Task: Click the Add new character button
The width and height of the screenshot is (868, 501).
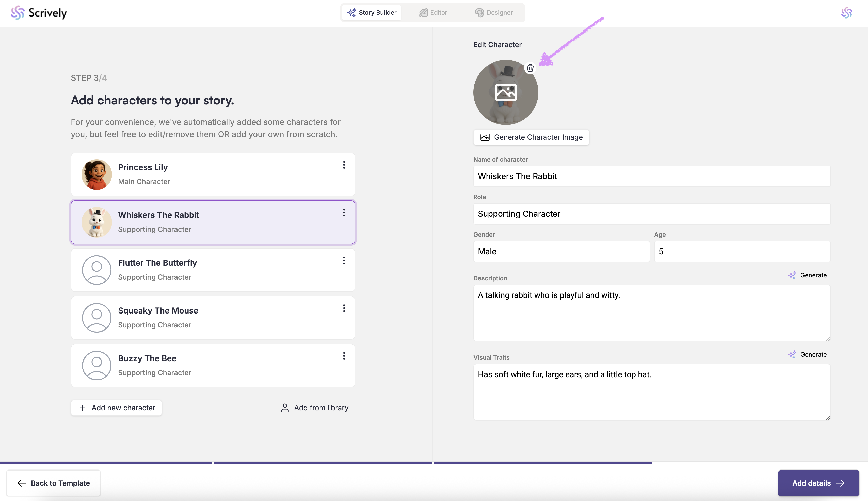Action: tap(117, 408)
